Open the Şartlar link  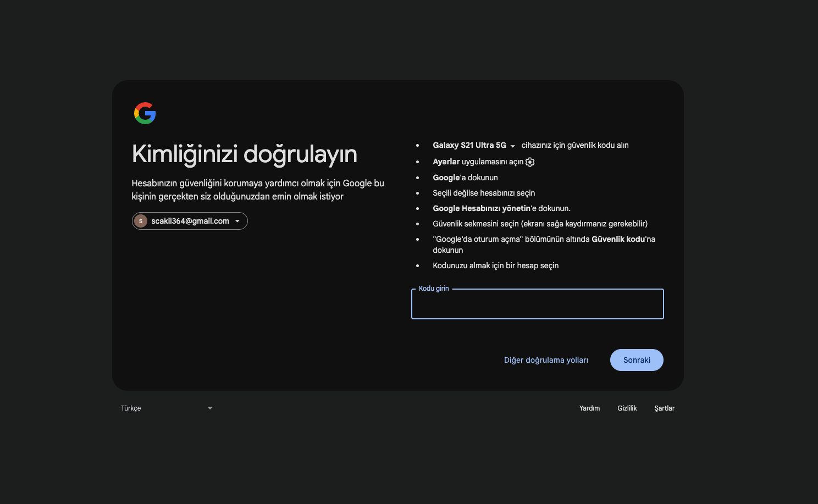[x=665, y=408]
